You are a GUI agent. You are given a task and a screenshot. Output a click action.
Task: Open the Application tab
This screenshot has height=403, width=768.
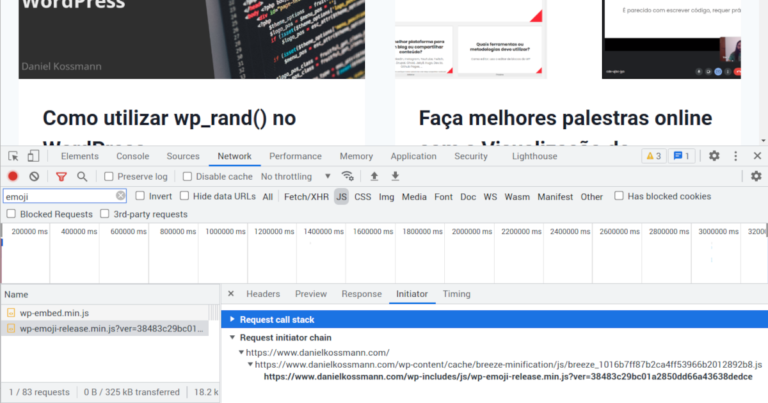(413, 156)
